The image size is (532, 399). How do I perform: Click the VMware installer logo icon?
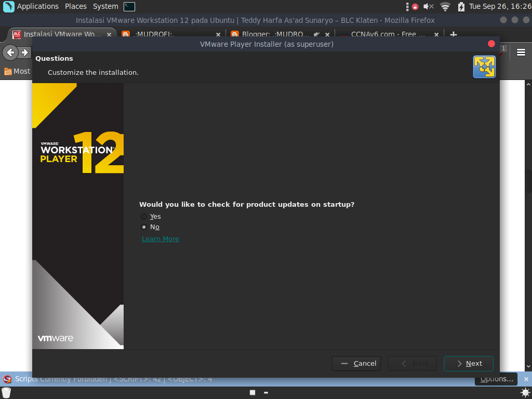click(x=484, y=67)
